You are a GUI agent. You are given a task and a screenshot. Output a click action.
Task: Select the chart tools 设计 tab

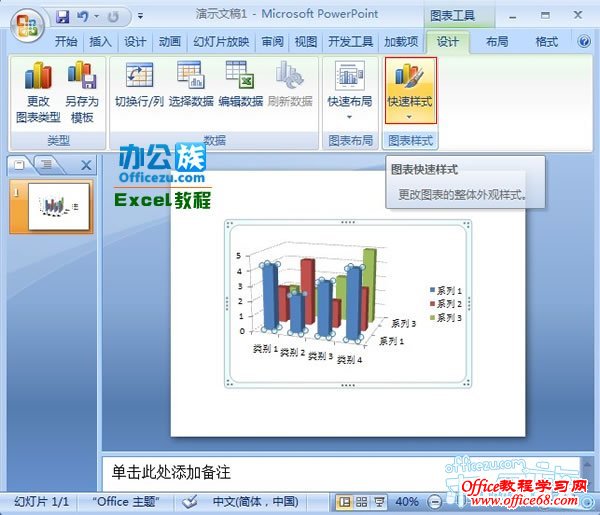[x=448, y=41]
